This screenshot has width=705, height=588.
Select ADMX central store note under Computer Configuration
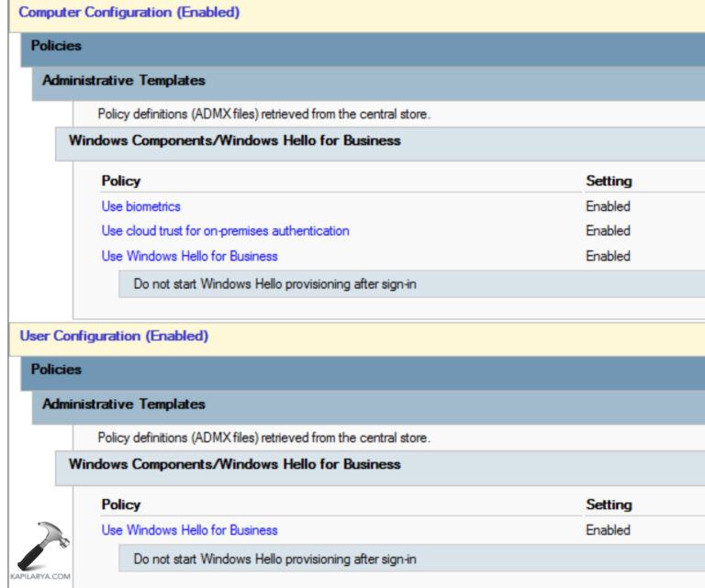(x=264, y=114)
